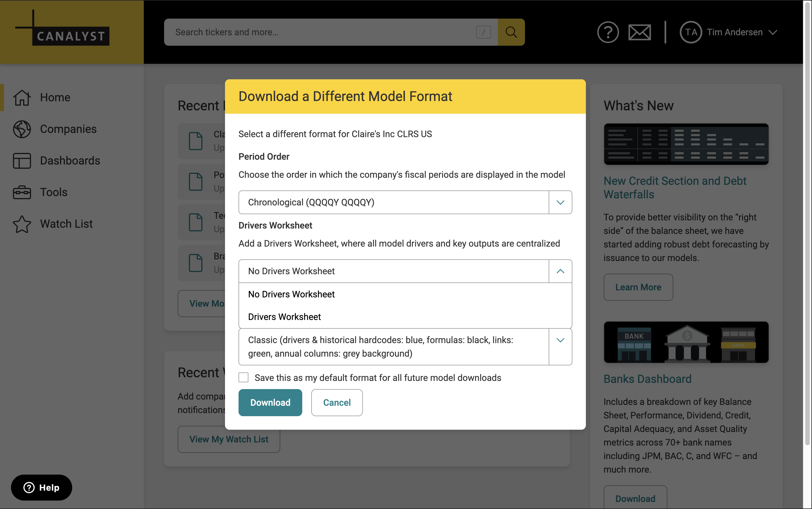Collapse the Drivers Worksheet dropdown
The image size is (812, 509).
coord(560,271)
